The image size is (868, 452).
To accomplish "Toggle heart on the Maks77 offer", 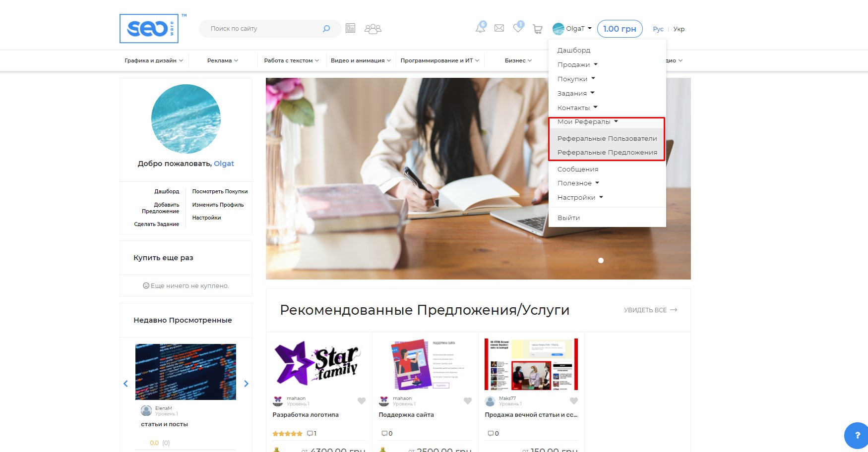I will click(574, 401).
